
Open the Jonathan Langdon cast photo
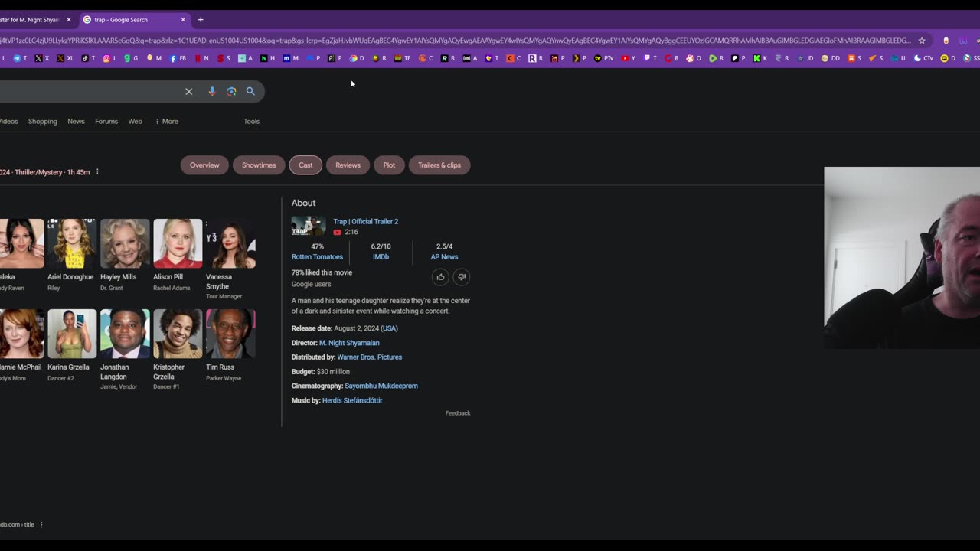click(125, 334)
